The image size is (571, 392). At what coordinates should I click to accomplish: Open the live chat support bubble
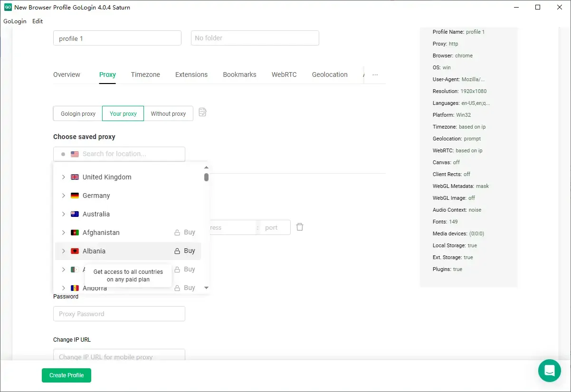550,371
